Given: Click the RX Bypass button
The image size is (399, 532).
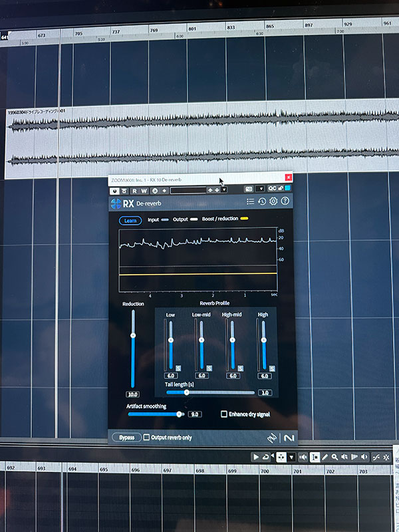Looking at the screenshot, I should click(x=126, y=438).
